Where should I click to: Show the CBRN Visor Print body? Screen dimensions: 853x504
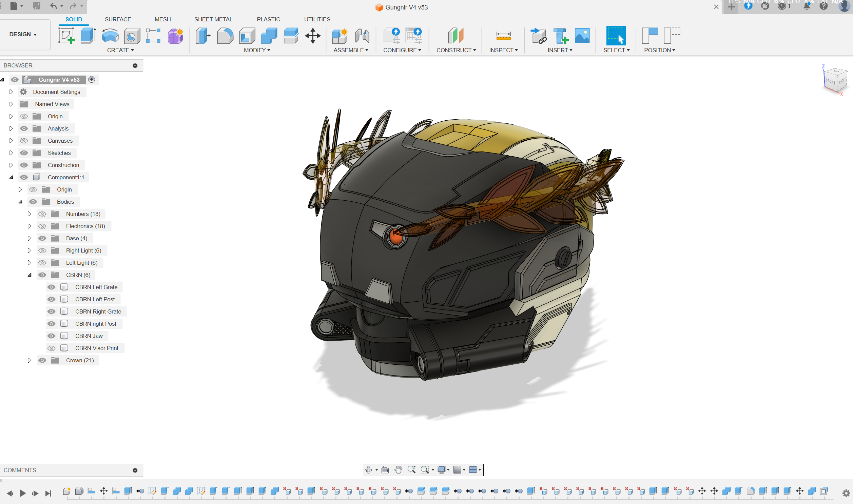click(51, 348)
